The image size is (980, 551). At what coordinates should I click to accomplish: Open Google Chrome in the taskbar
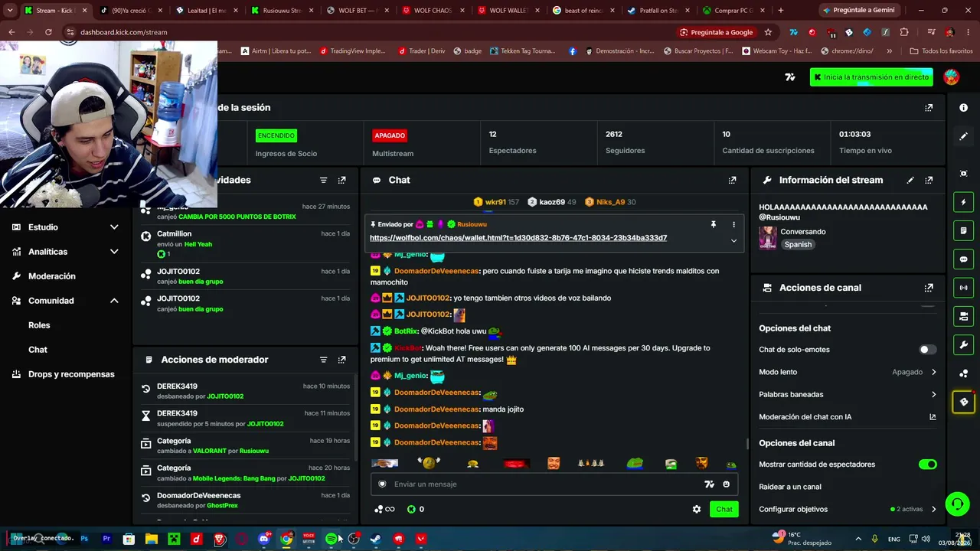pyautogui.click(x=286, y=539)
